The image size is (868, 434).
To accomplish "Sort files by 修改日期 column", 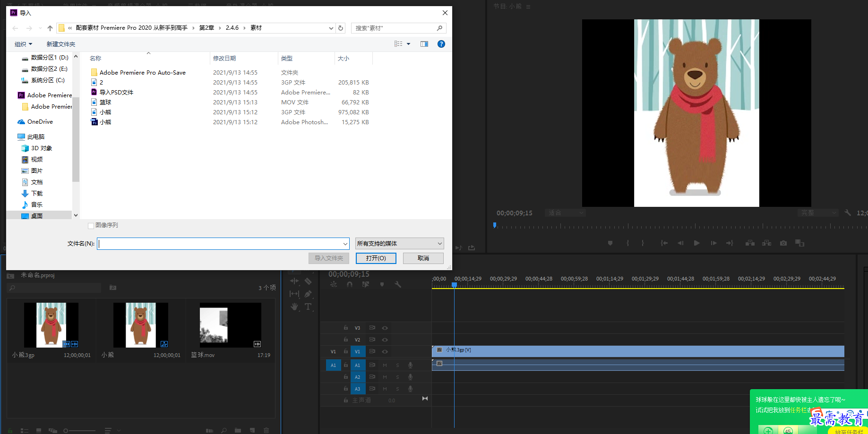I will (224, 58).
